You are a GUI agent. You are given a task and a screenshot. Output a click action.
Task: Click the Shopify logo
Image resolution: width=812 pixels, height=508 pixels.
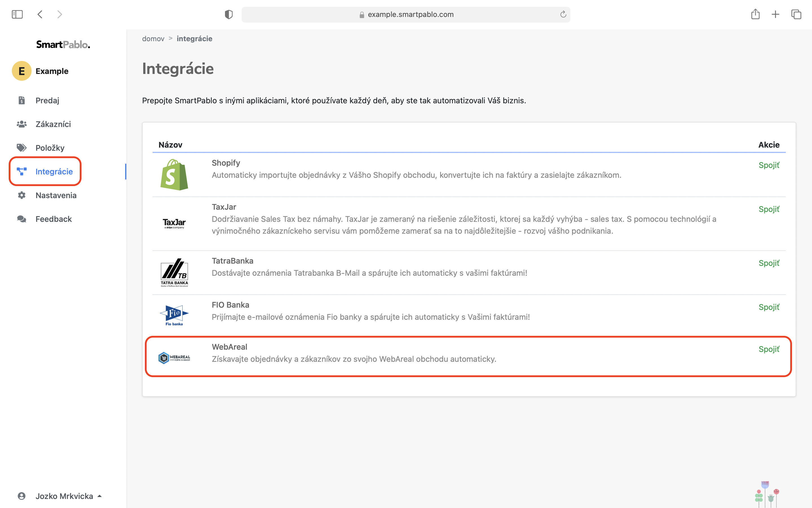pyautogui.click(x=174, y=175)
